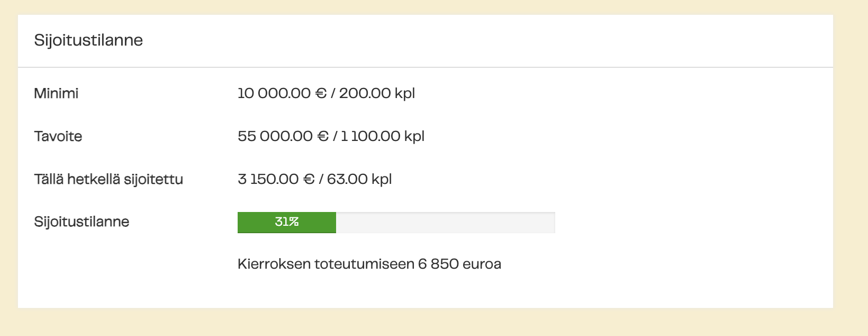868x336 pixels.
Task: Click the 55 000.00 target amount
Action: coord(275,137)
